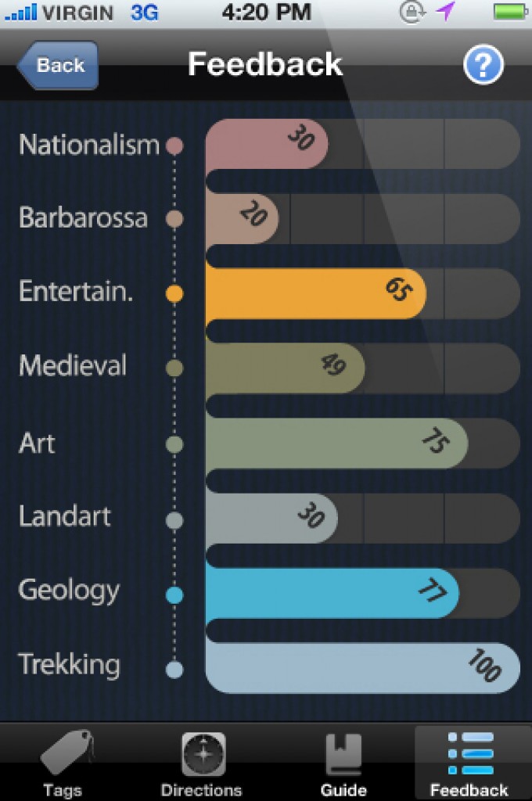Tap the orange Entertain. bar showing 65

coord(315,294)
